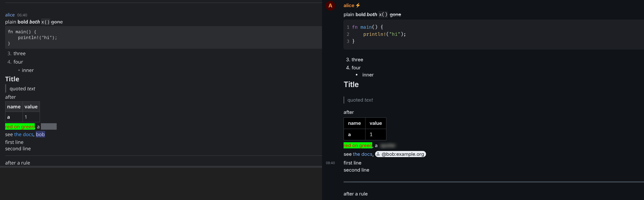
Task: Reveal the blurred spoiler text in the right pane
Action: click(387, 145)
